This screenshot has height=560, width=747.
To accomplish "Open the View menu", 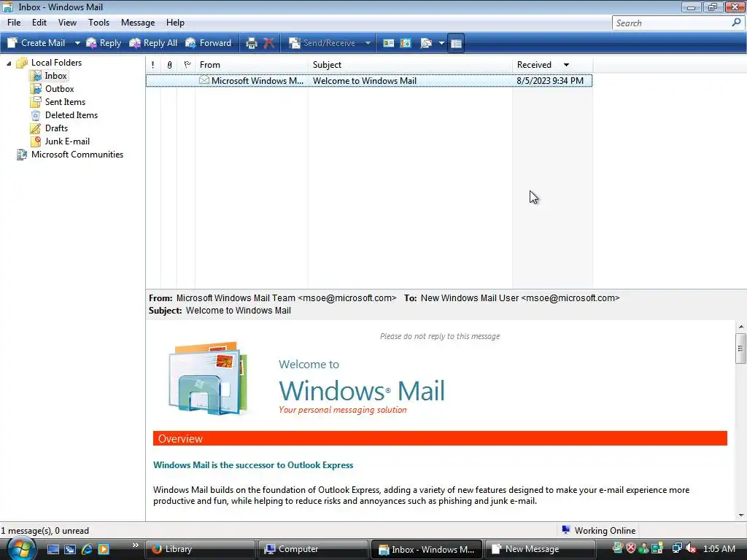I will tap(67, 23).
